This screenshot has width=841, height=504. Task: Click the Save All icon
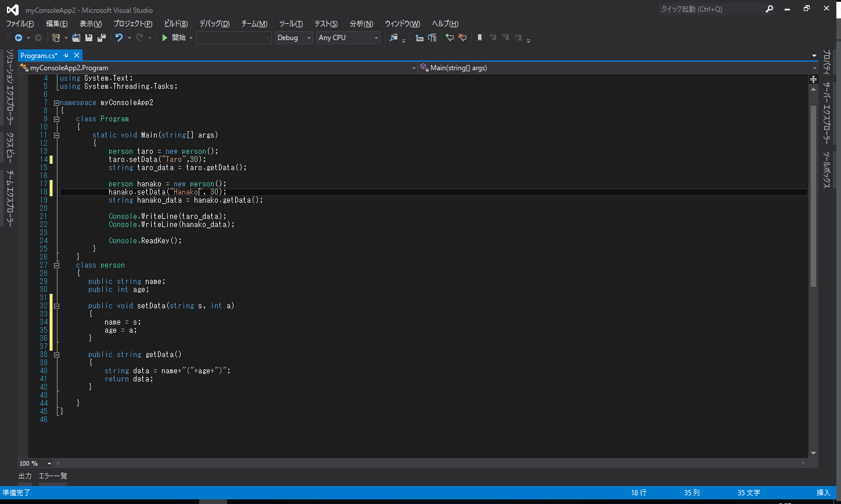point(101,38)
